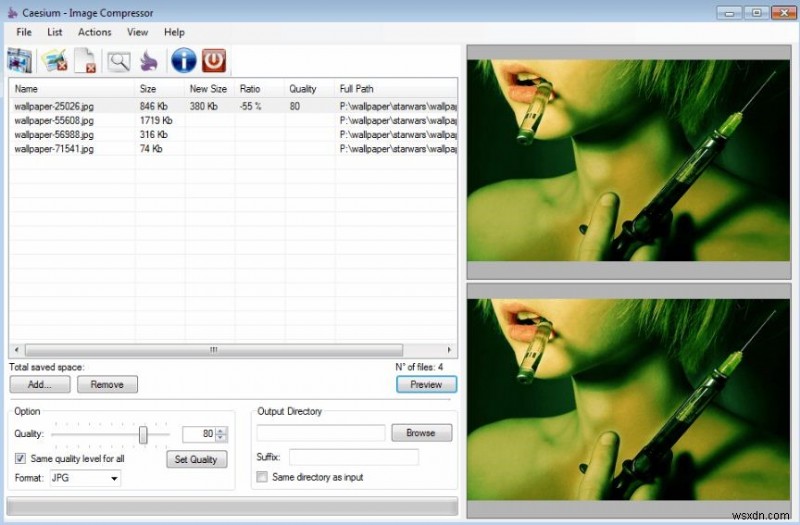Click the 380 Kb new size cell

[204, 106]
